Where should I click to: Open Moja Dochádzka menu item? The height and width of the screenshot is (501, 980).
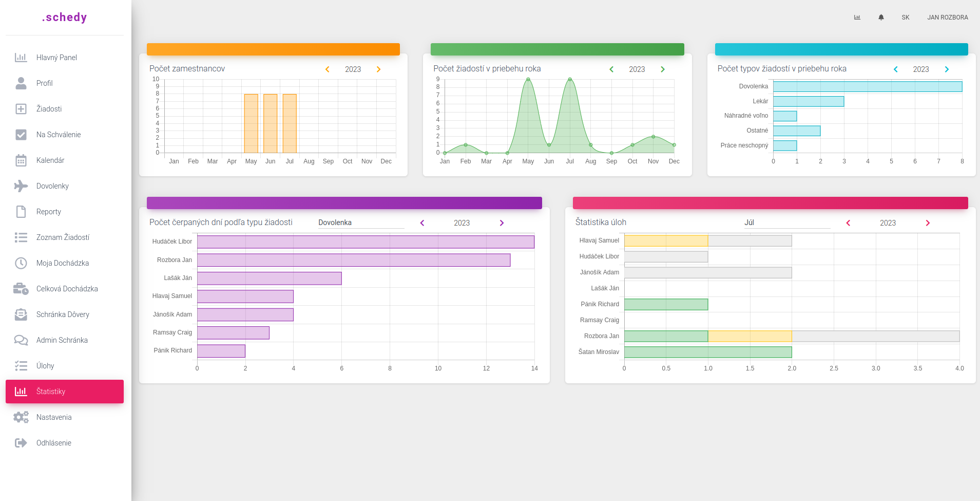(65, 263)
